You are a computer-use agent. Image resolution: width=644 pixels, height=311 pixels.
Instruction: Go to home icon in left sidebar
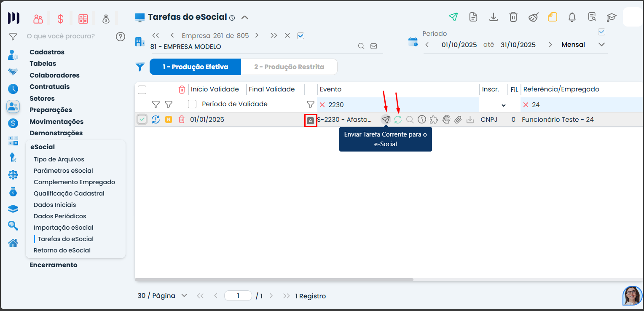(13, 243)
